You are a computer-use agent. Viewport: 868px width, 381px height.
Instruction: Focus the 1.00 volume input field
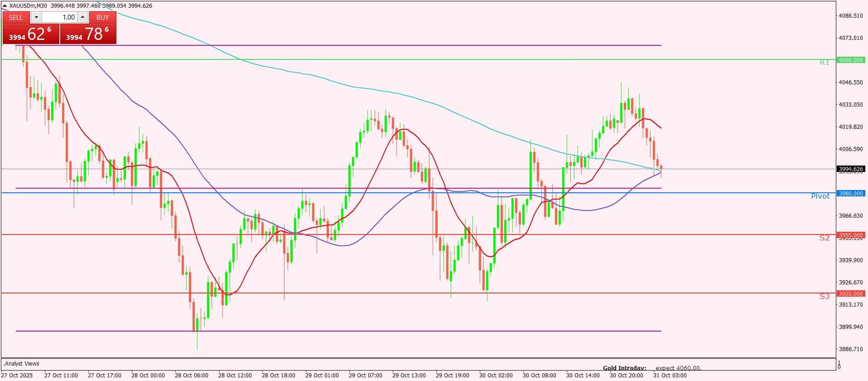(59, 17)
